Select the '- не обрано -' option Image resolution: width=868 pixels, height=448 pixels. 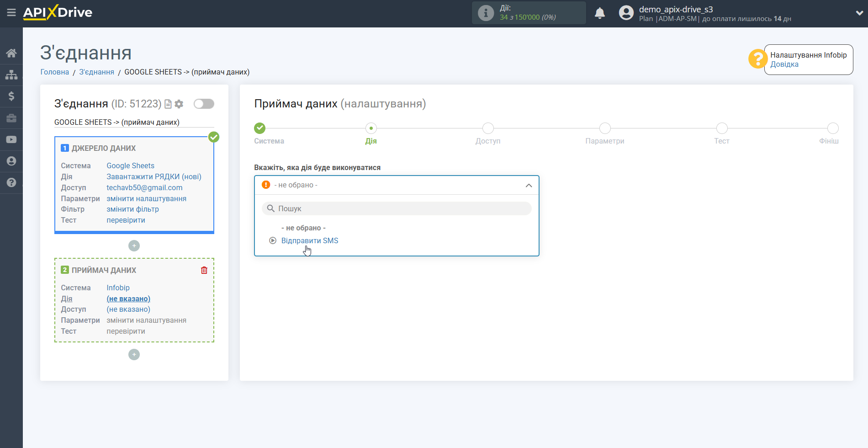pos(303,228)
